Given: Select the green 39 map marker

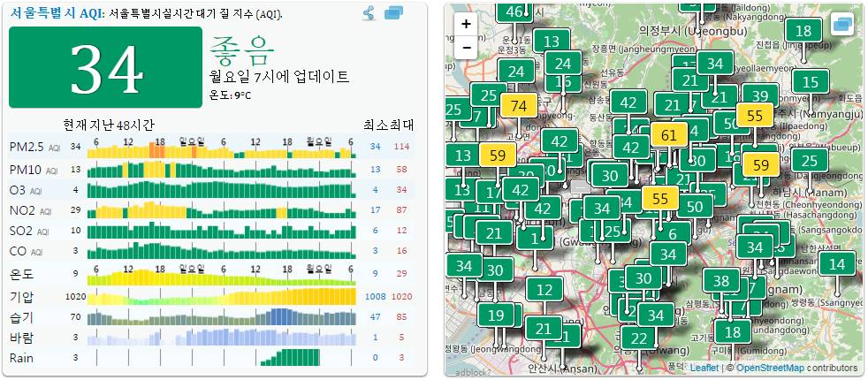Looking at the screenshot, I should pos(760,95).
